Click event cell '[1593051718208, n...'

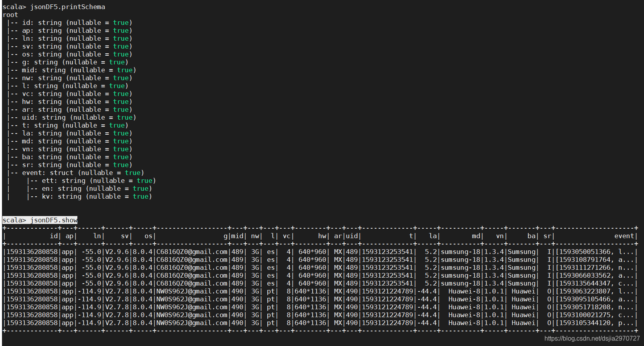pos(595,307)
